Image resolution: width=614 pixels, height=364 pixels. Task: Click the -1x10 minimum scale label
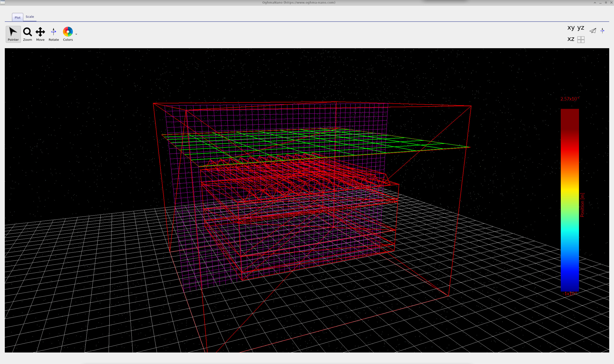point(570,294)
